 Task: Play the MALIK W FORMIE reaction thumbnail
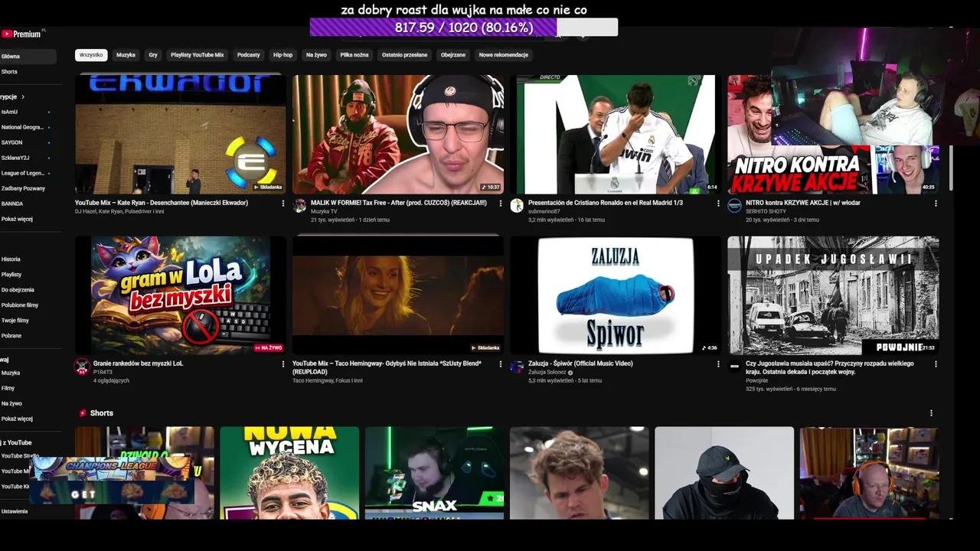point(398,135)
